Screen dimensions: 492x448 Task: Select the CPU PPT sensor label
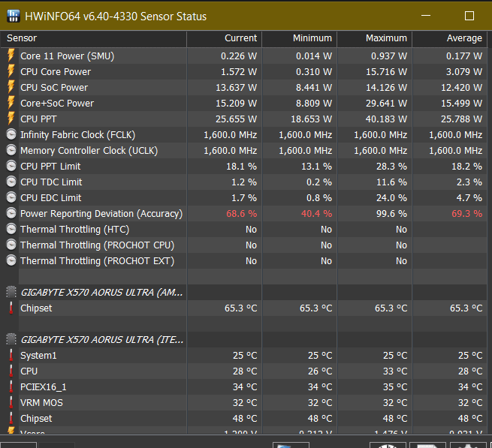[38, 119]
